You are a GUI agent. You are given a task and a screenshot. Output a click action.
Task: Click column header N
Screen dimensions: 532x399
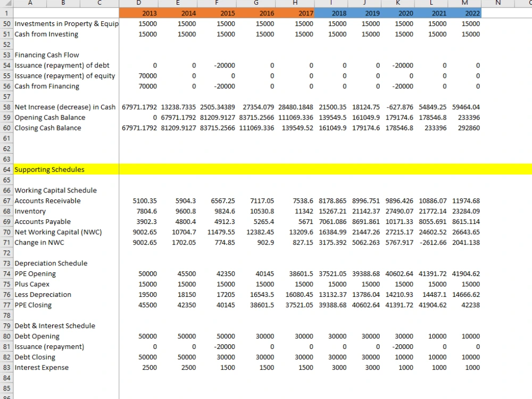(x=498, y=3)
